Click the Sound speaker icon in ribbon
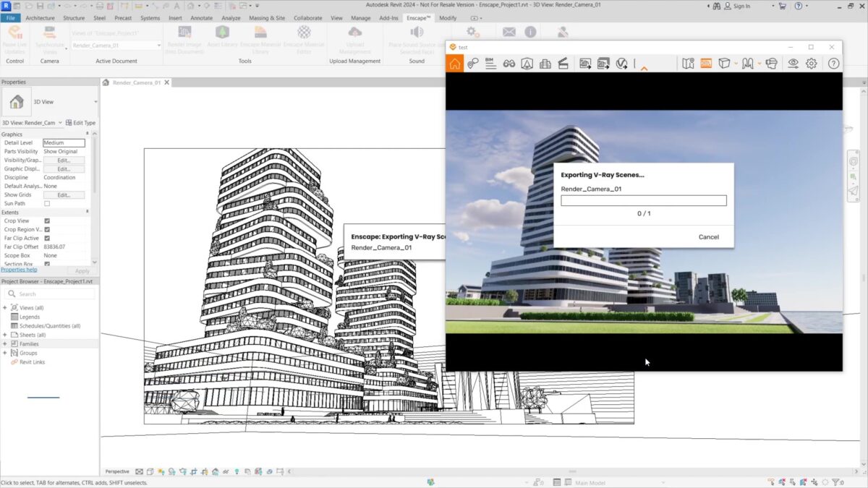868x488 pixels. point(417,33)
